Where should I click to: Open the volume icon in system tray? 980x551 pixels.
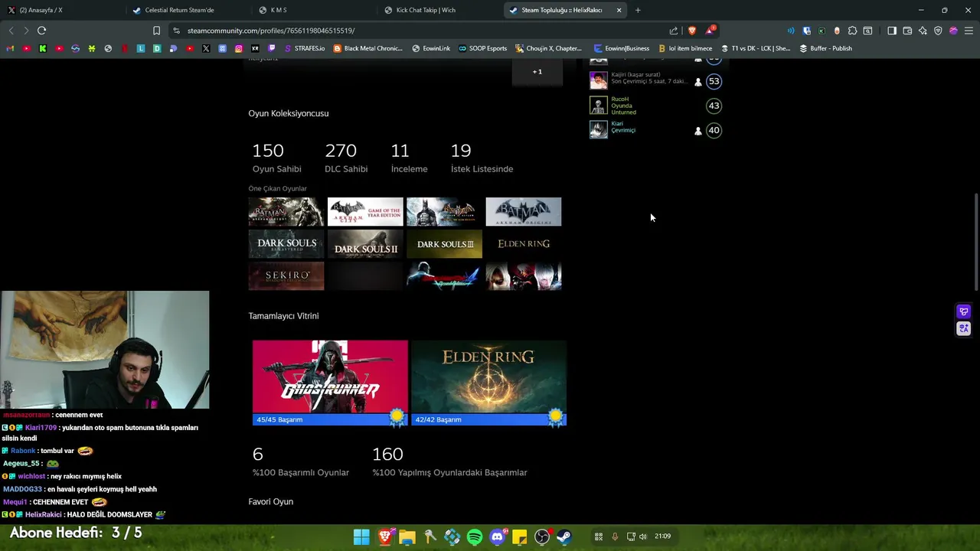pos(643,536)
